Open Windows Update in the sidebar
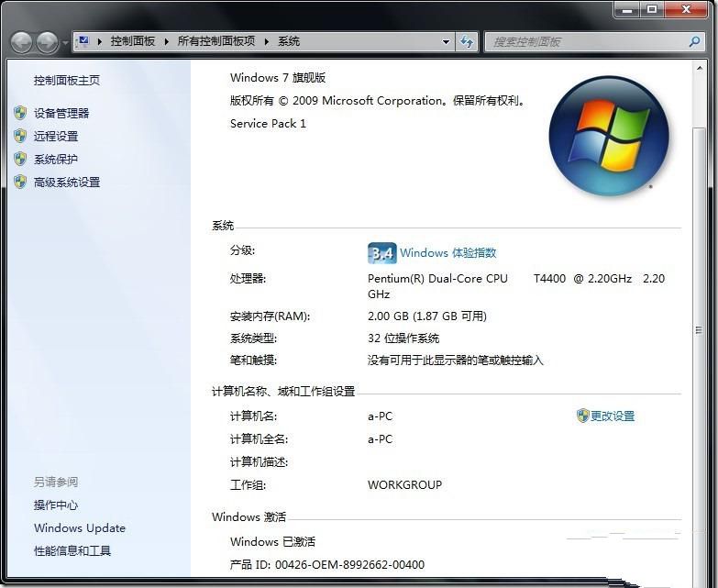 click(80, 528)
